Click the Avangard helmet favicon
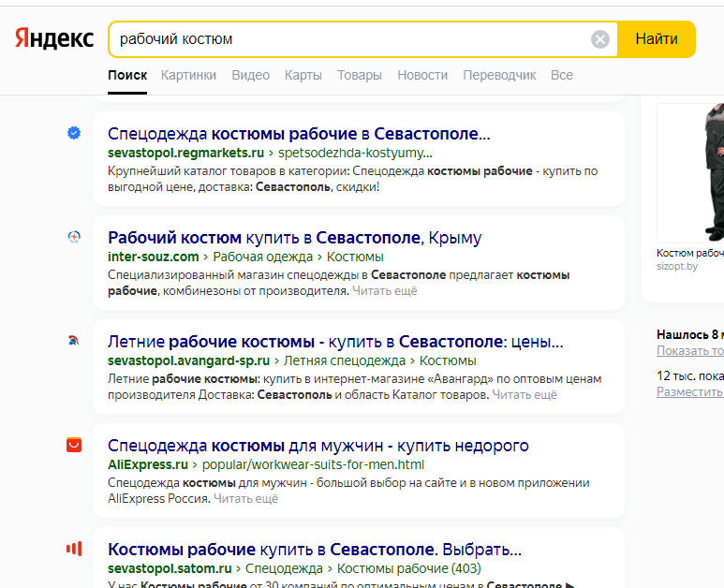The width and height of the screenshot is (724, 588). pyautogui.click(x=74, y=341)
